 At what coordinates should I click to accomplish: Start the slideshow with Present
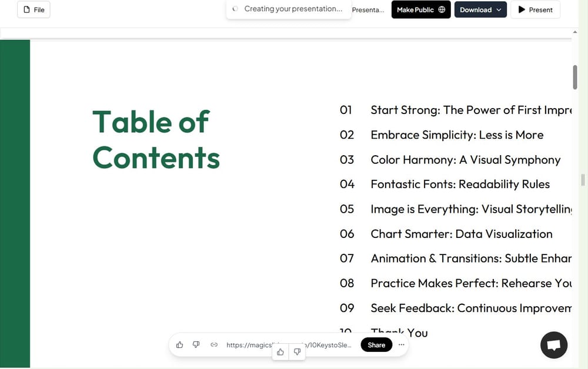535,9
